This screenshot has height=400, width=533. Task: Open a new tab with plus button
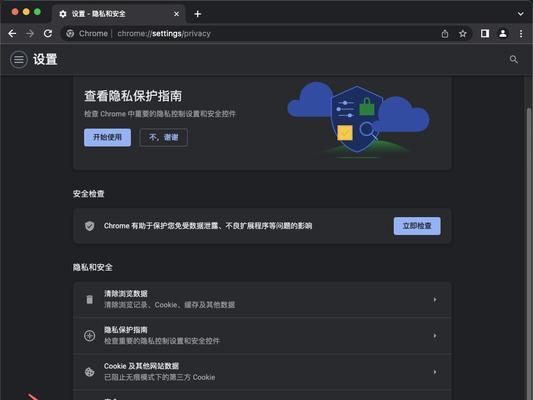[x=197, y=14]
